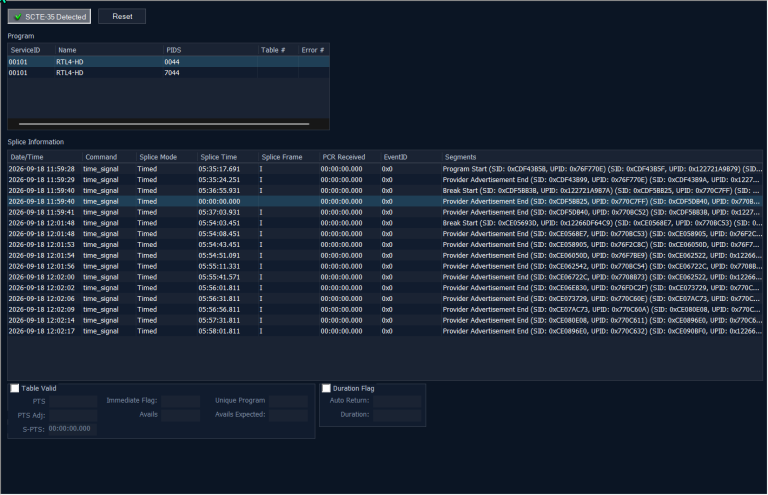Select splice row with time 05:54:03.451
This screenshot has width=768, height=495.
tap(385, 223)
